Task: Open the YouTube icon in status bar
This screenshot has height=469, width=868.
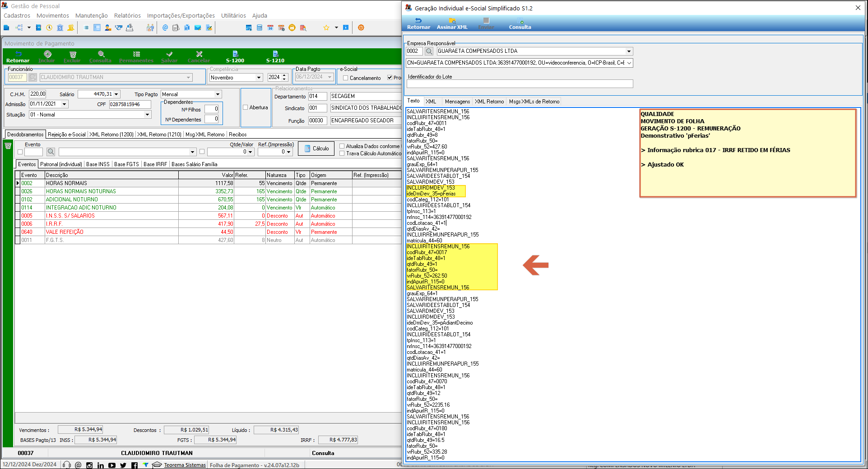Action: pyautogui.click(x=111, y=465)
